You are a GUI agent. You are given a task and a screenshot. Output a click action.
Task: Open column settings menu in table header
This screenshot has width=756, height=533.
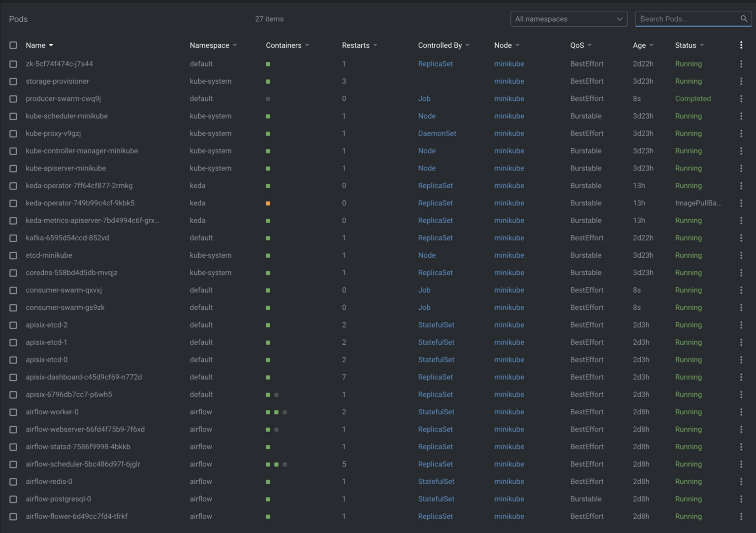click(x=741, y=45)
